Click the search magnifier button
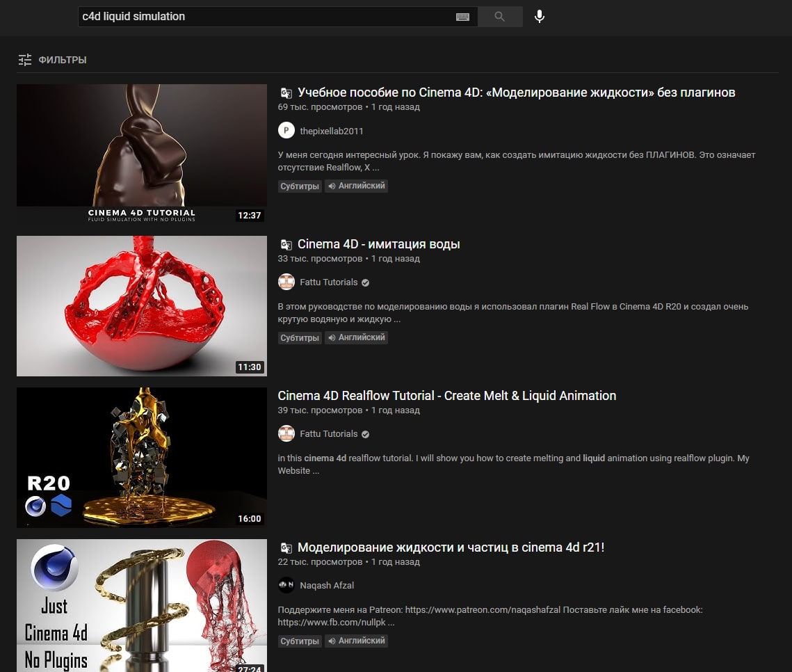Image resolution: width=792 pixels, height=672 pixels. pos(499,17)
